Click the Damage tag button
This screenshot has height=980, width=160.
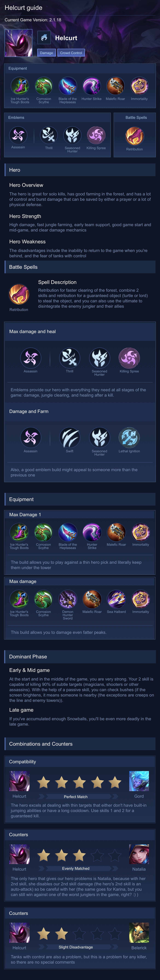[46, 53]
